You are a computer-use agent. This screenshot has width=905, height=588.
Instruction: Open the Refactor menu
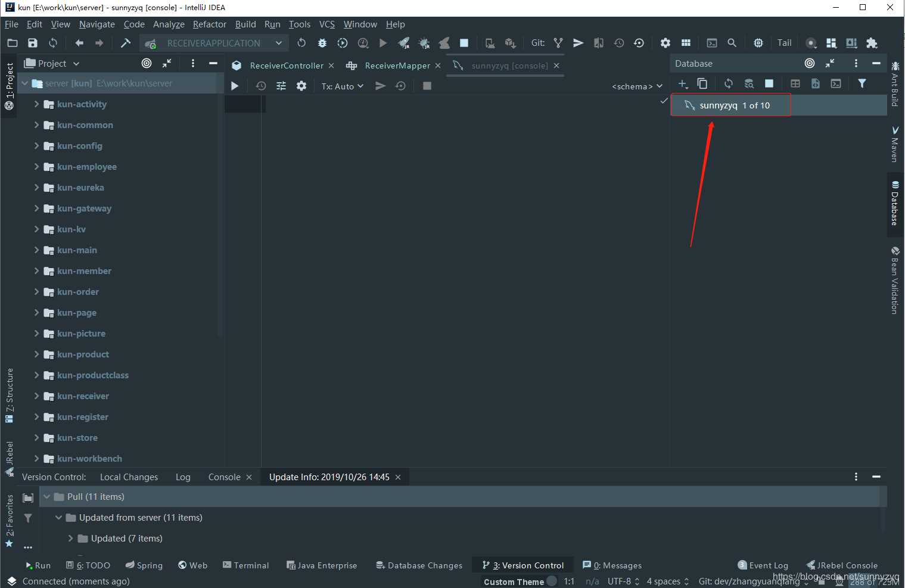tap(210, 24)
